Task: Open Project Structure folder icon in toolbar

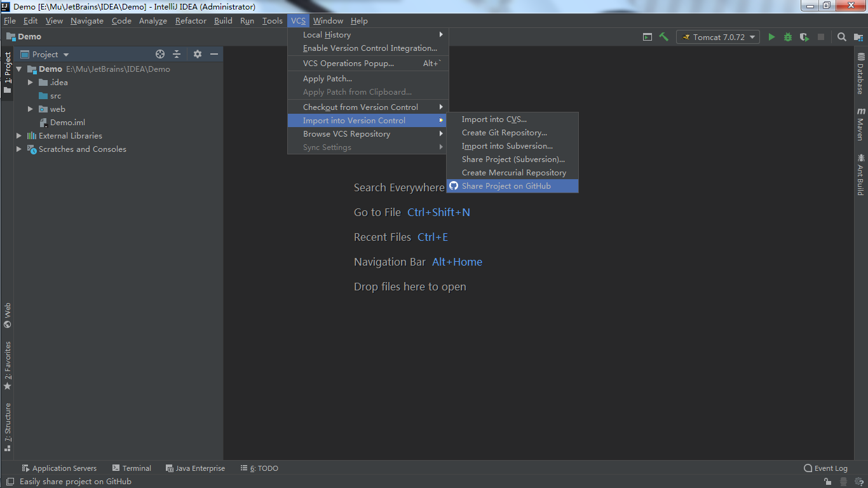Action: [x=858, y=37]
